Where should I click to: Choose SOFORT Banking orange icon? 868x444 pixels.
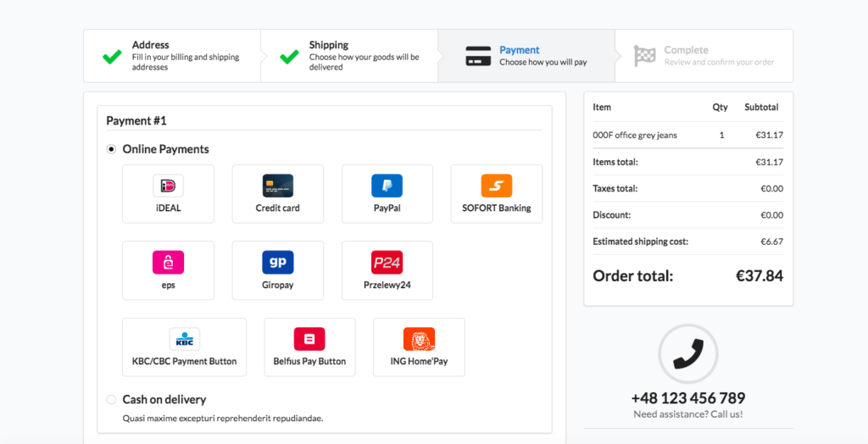click(497, 186)
